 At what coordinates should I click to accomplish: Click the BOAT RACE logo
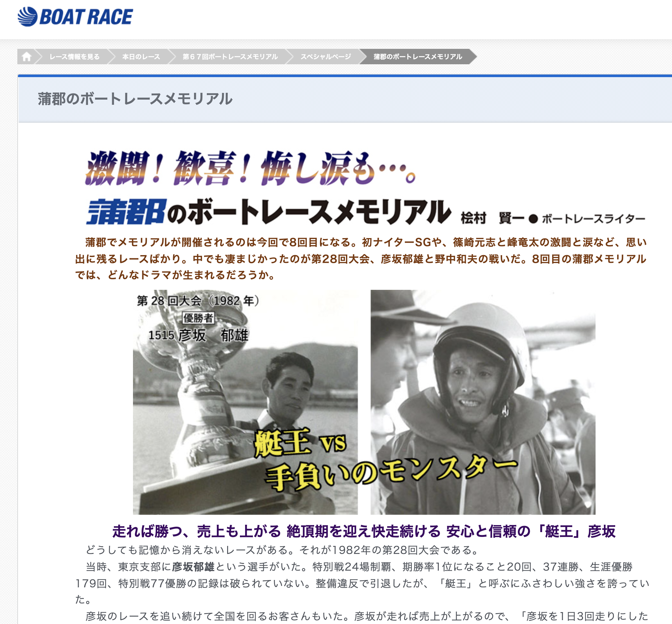[x=75, y=16]
